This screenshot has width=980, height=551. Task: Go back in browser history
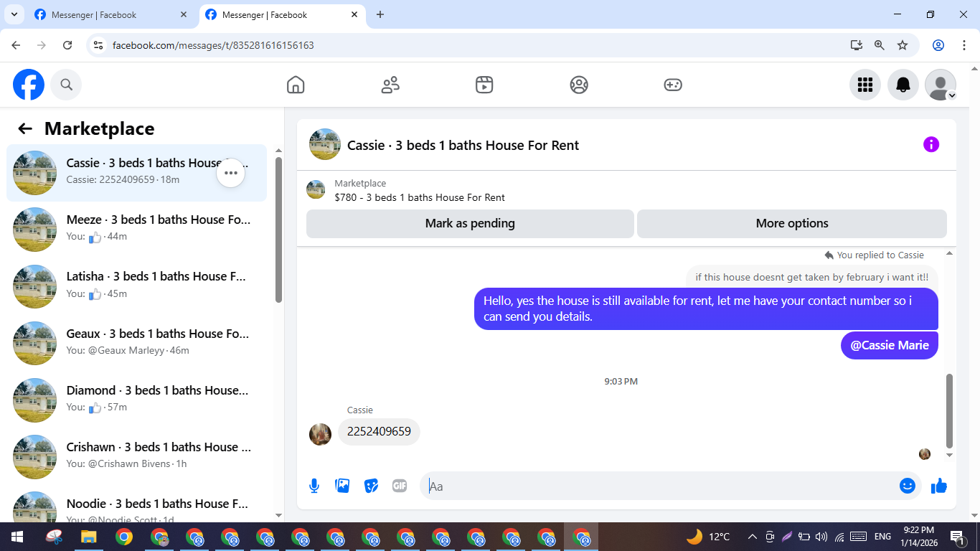click(x=16, y=45)
